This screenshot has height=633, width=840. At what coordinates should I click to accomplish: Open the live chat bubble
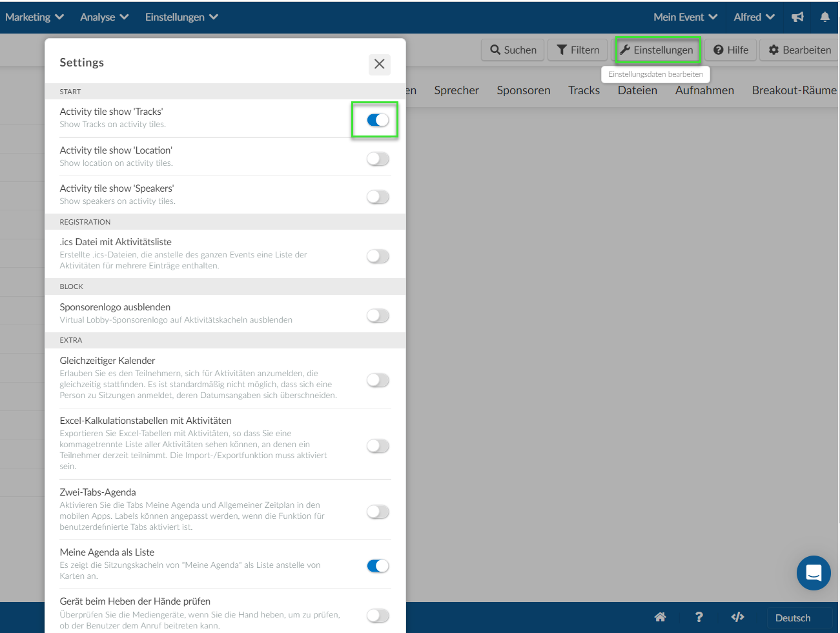click(814, 573)
